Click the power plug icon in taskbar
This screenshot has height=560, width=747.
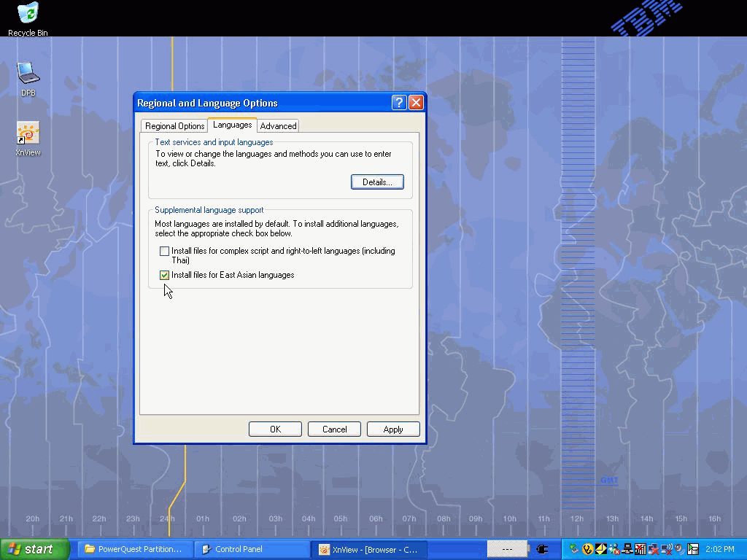(x=542, y=549)
